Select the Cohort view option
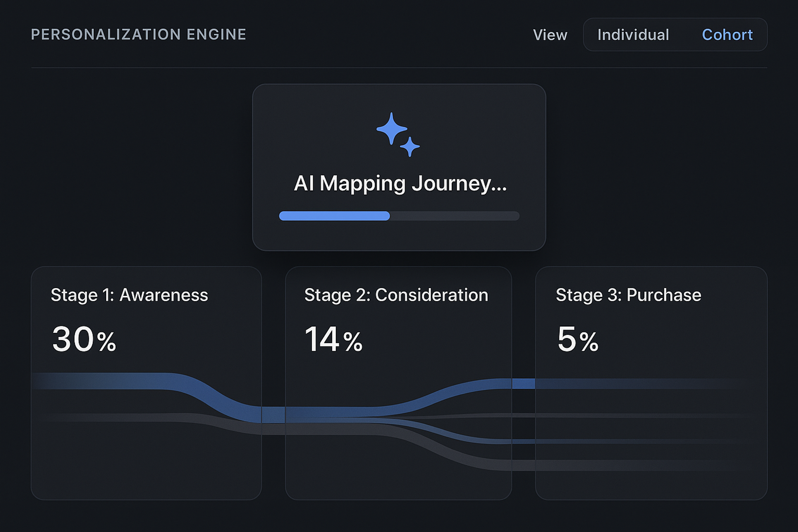This screenshot has height=532, width=798. point(727,35)
